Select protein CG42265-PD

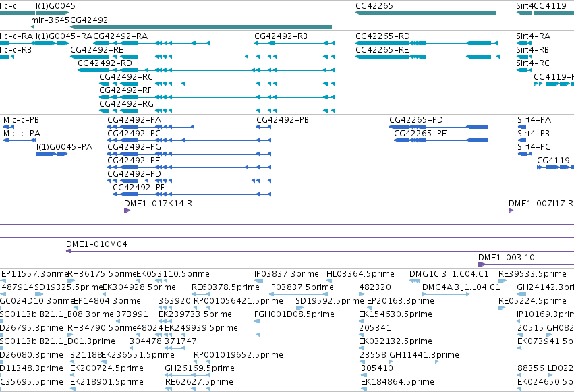pos(438,127)
